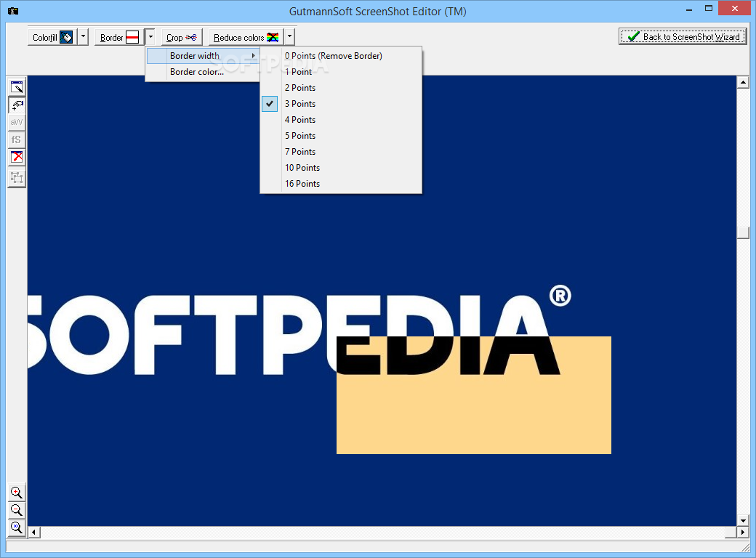Click the Reduce colors button
The height and width of the screenshot is (558, 756).
(x=246, y=37)
